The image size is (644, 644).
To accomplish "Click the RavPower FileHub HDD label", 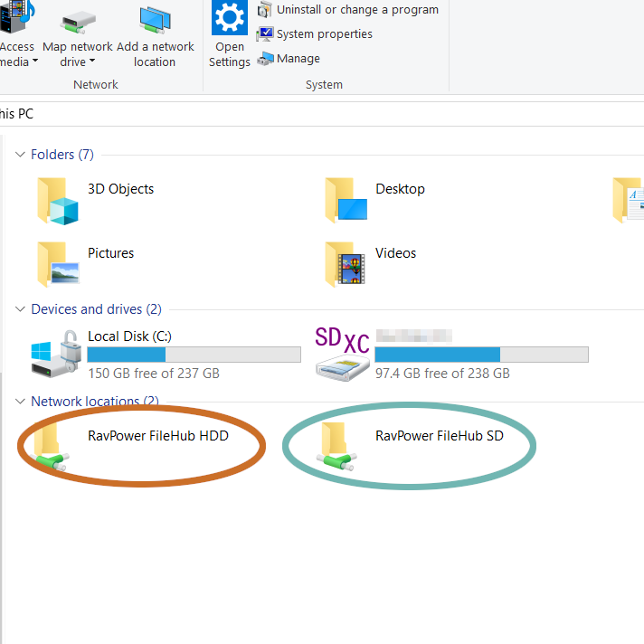I will click(x=158, y=436).
